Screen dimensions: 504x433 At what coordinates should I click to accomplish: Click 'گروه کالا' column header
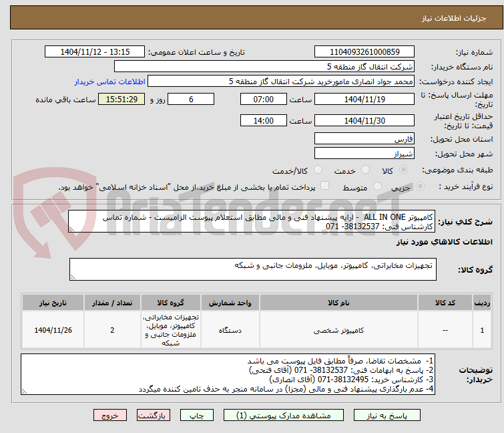click(171, 303)
